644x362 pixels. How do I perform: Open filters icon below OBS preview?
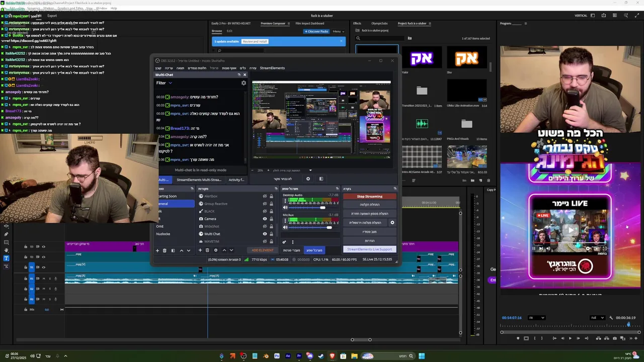tap(321, 178)
